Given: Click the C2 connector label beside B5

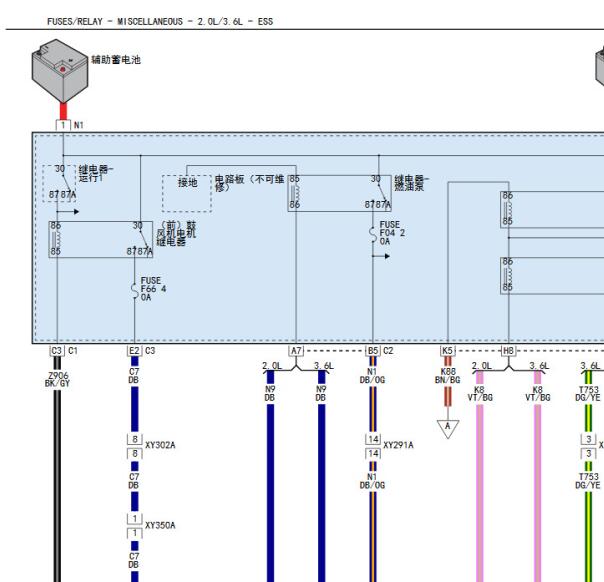Looking at the screenshot, I should [x=388, y=351].
